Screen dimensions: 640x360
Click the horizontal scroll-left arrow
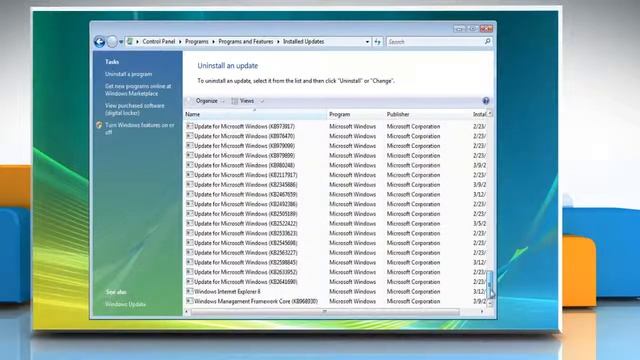187,312
